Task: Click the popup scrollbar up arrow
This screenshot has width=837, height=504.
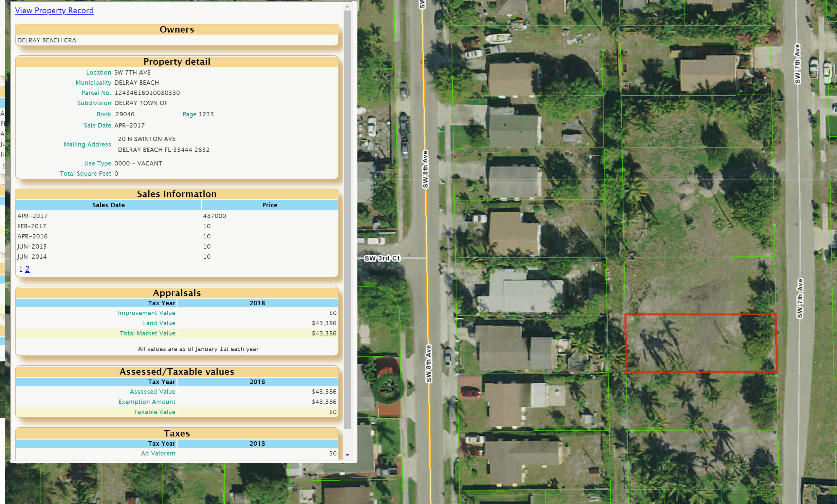Action: (347, 6)
